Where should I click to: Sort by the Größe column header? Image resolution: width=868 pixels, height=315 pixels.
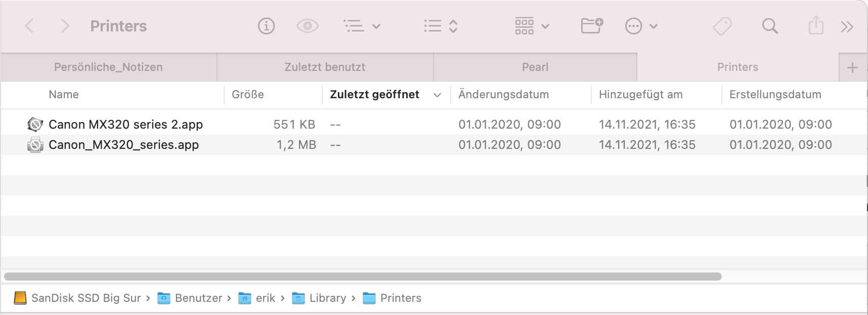tap(248, 95)
